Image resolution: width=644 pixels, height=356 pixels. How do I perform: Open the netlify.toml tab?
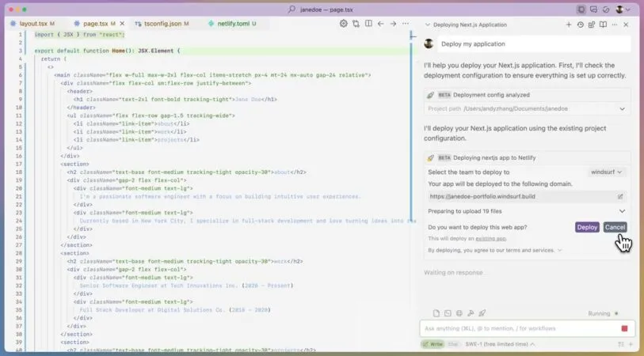(232, 24)
